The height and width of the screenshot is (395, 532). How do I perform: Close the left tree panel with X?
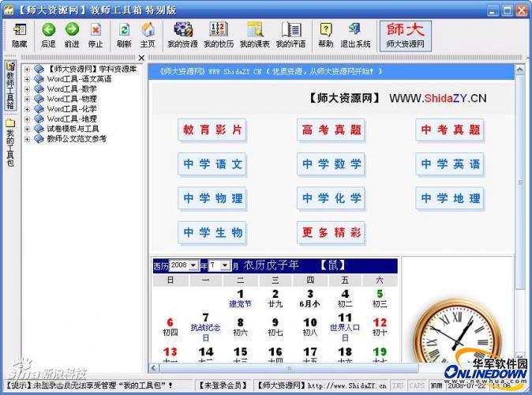click(x=141, y=58)
